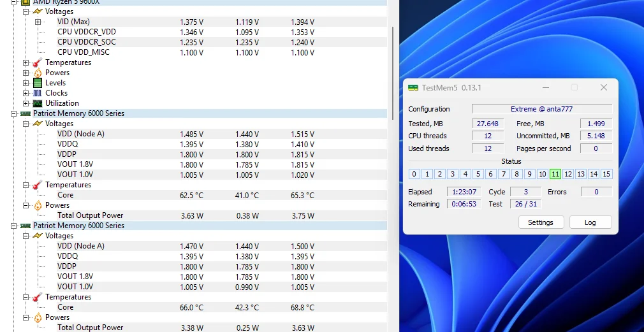Open the TestMem5 Log
644x332 pixels.
[590, 222]
